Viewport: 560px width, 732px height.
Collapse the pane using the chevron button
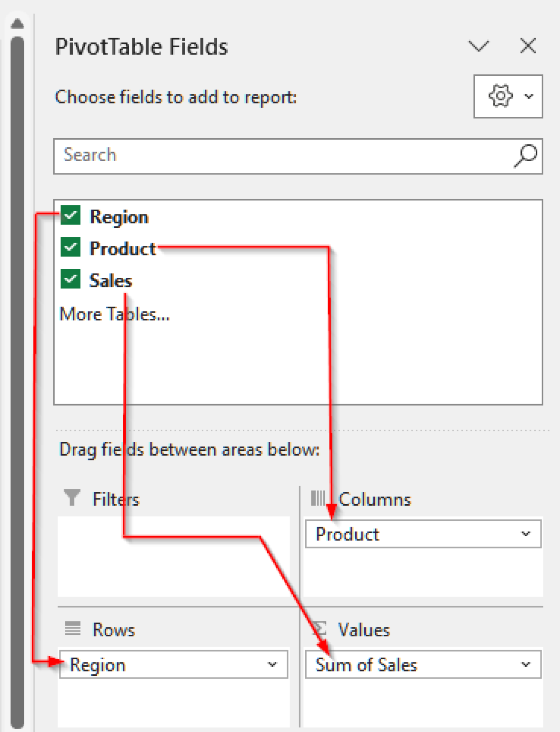(x=480, y=46)
